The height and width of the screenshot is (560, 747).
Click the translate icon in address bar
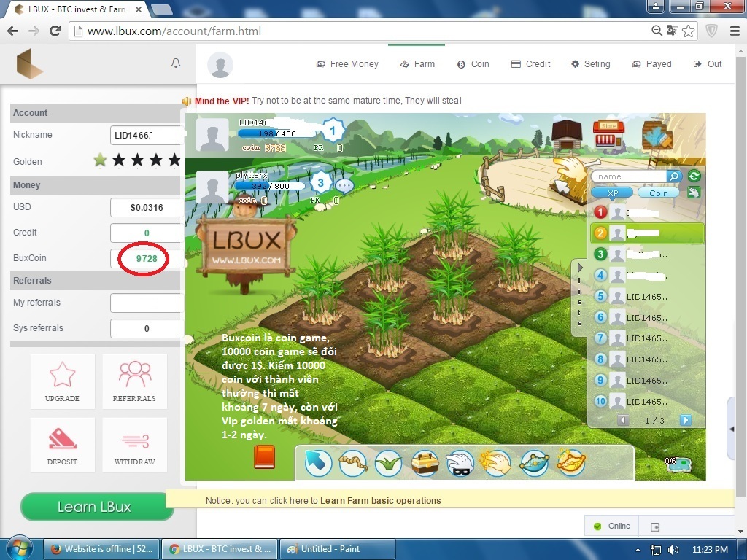672,31
